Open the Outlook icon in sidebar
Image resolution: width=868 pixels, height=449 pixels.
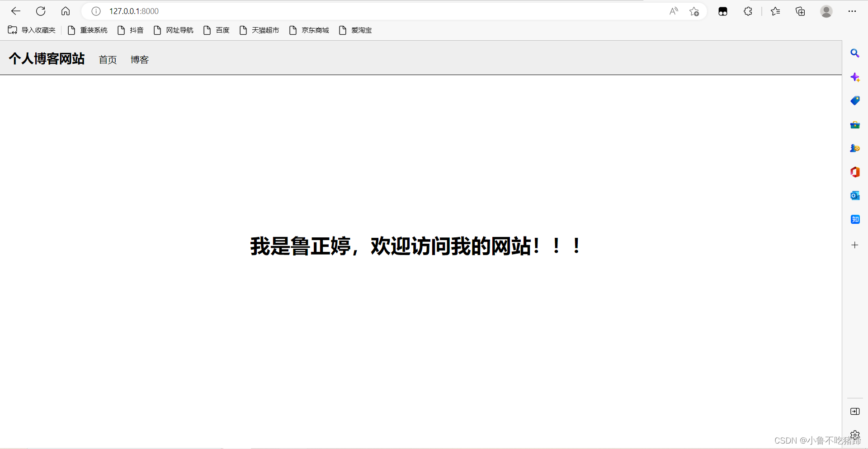(855, 196)
